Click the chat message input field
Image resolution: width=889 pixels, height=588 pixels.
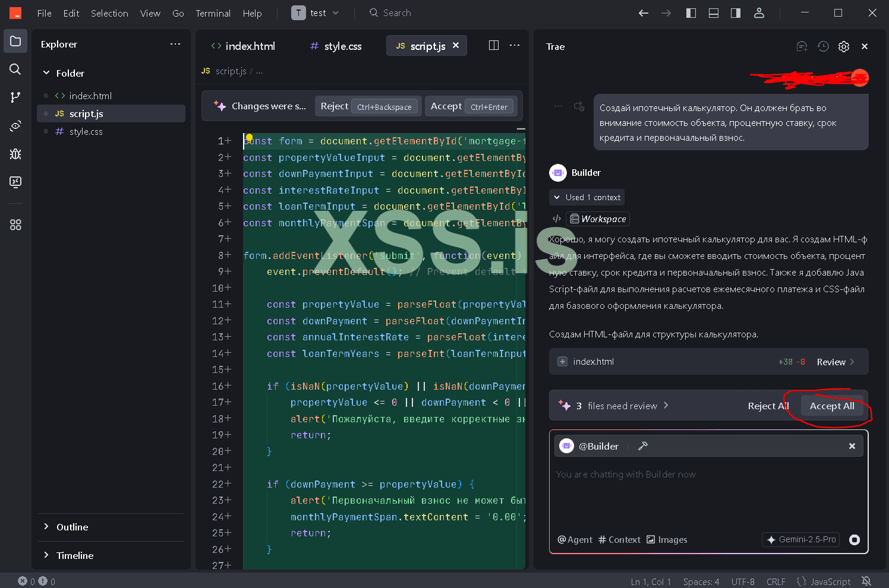pyautogui.click(x=707, y=493)
